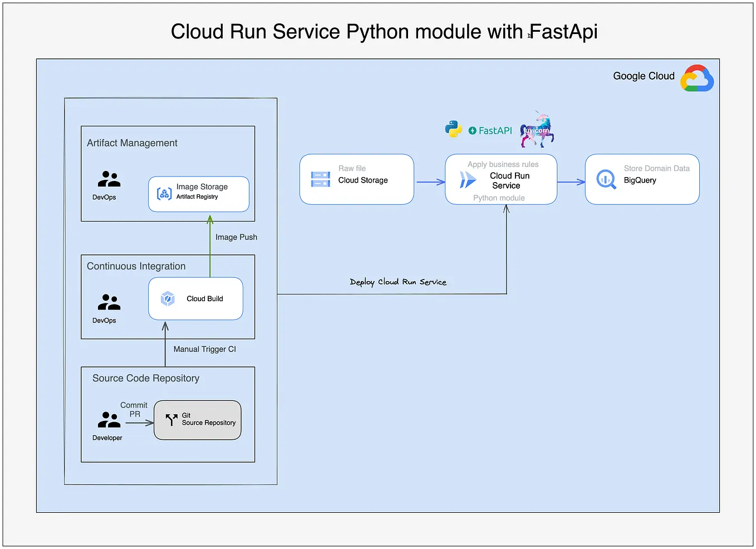
Task: Select the Artifact Registry icon
Action: point(164,194)
